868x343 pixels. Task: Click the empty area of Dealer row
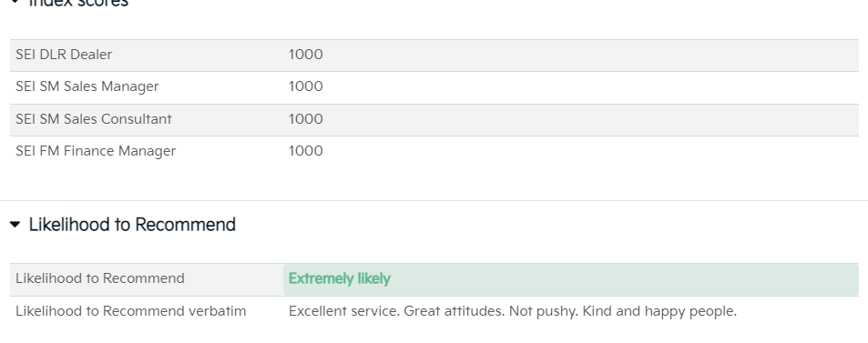(587, 55)
